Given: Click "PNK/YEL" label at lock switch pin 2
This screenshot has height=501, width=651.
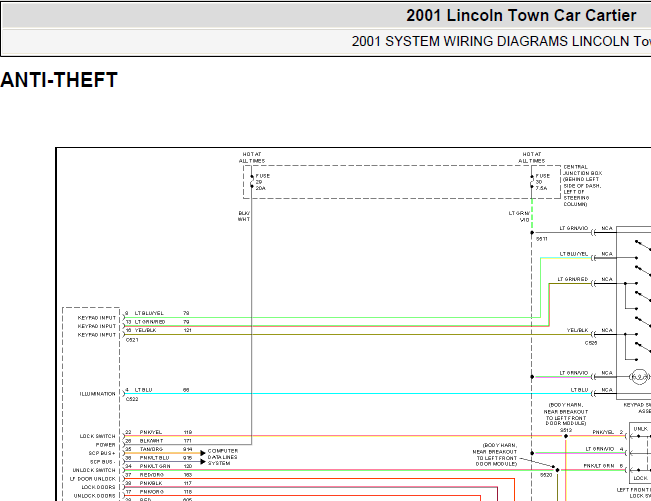Looking at the screenshot, I should click(x=603, y=432).
